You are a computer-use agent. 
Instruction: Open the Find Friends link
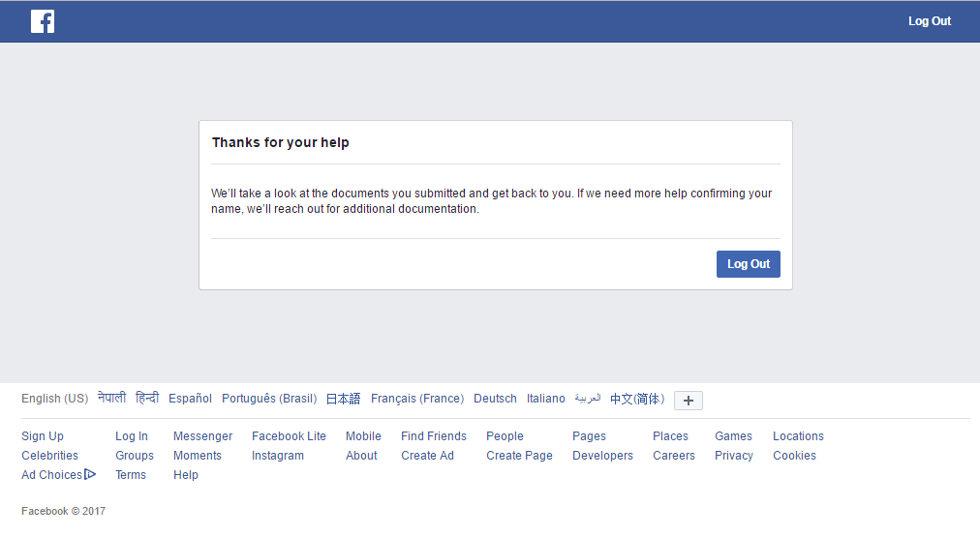434,436
